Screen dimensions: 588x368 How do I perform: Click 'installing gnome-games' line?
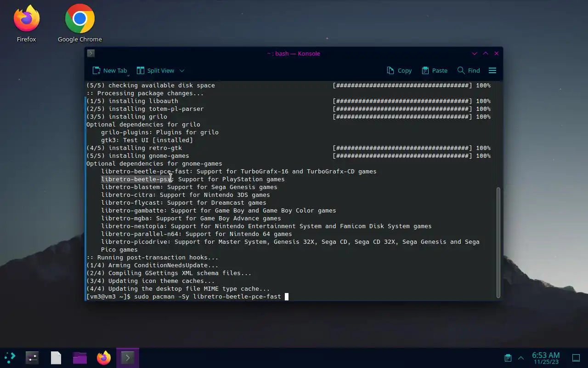(x=138, y=155)
